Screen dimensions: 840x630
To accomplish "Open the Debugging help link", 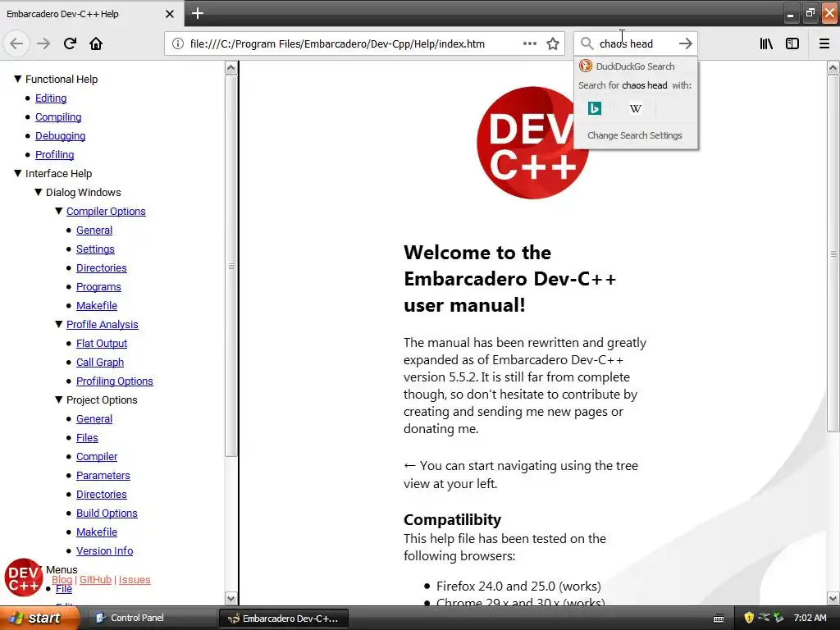I will tap(61, 135).
